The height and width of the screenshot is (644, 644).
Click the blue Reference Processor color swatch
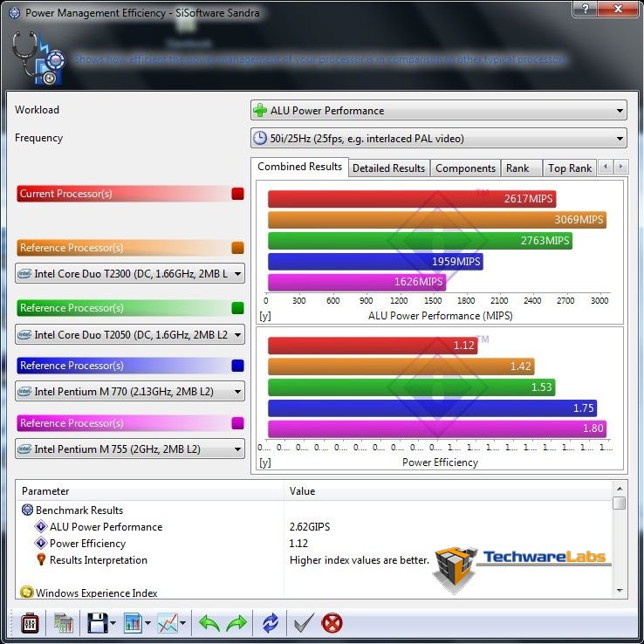coord(238,365)
